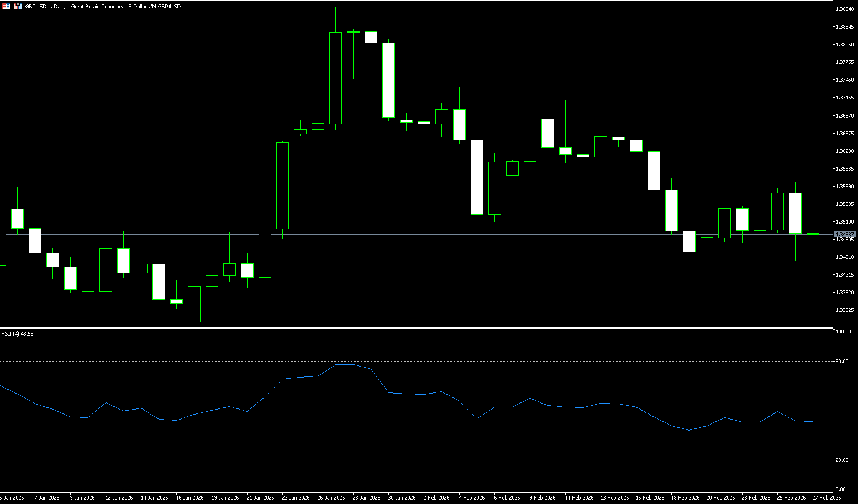This screenshot has width=858, height=504.
Task: Click the 1.33625 price axis label
Action: pyautogui.click(x=845, y=310)
